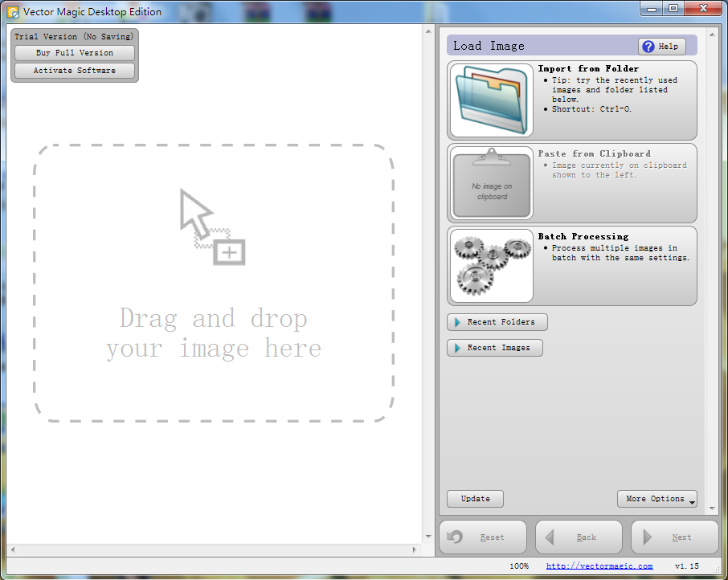728x580 pixels.
Task: Open the More Options dropdown
Action: click(656, 499)
